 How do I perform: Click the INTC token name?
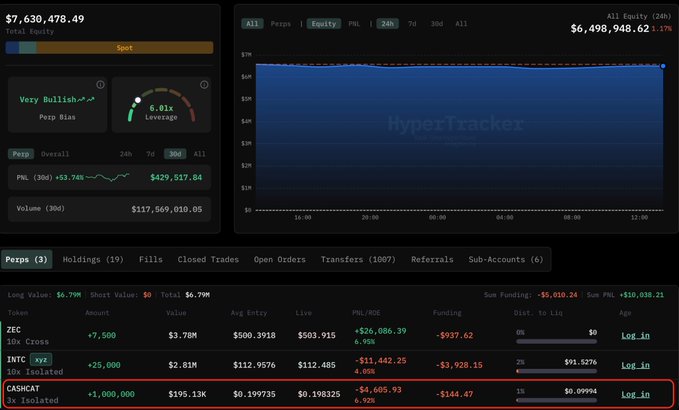click(x=16, y=359)
